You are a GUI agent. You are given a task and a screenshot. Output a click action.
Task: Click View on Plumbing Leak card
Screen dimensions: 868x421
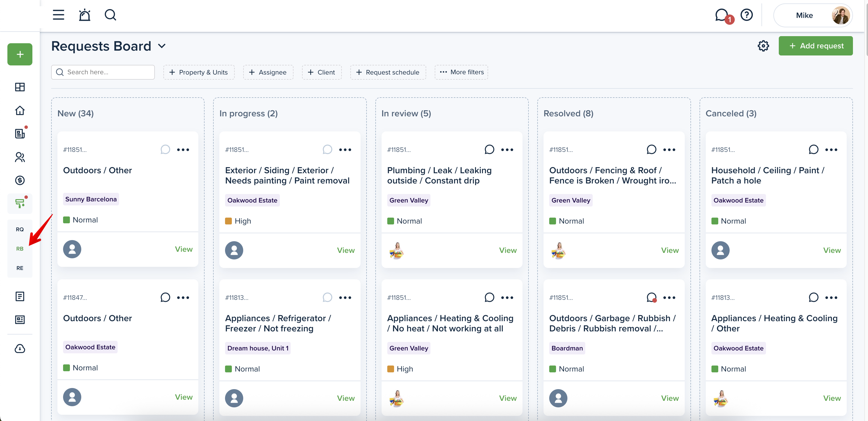click(507, 250)
